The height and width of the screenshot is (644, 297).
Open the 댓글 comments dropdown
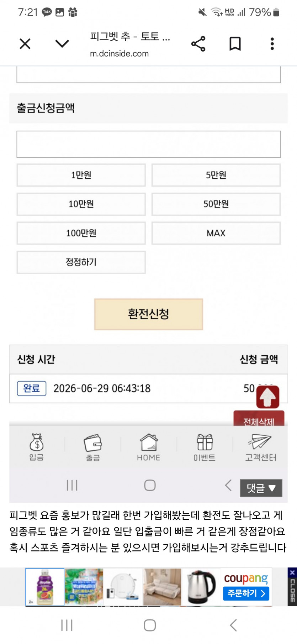coord(261,488)
